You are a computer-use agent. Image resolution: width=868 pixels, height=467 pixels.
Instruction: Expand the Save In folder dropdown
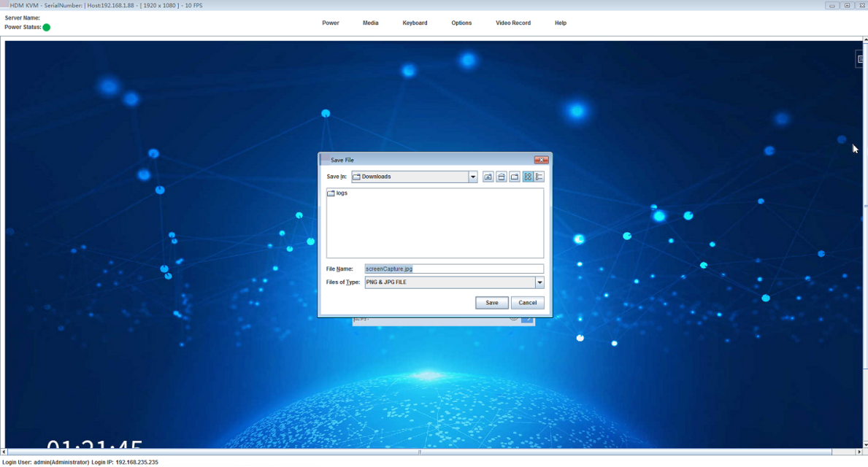click(x=473, y=177)
